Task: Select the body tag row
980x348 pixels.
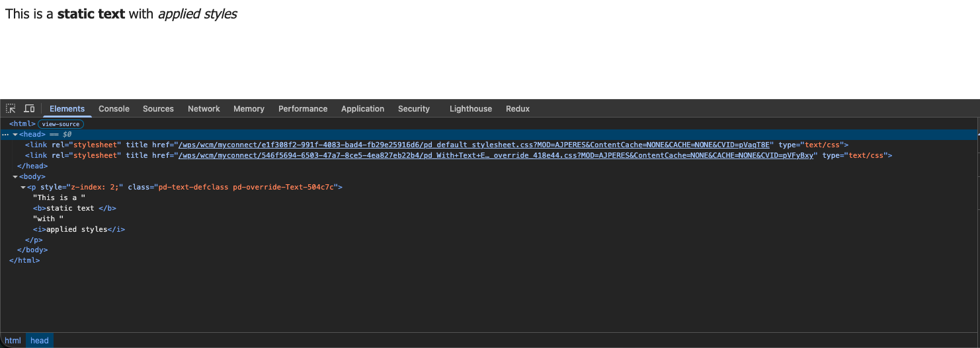Action: click(x=32, y=176)
